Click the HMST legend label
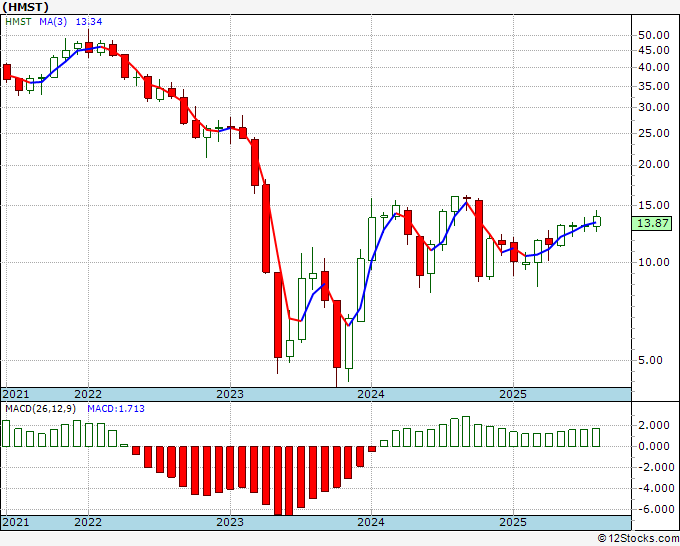 click(x=18, y=21)
